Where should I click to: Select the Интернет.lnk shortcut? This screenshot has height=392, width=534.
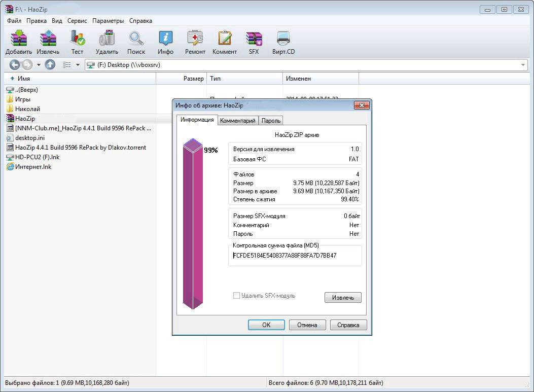pyautogui.click(x=29, y=166)
